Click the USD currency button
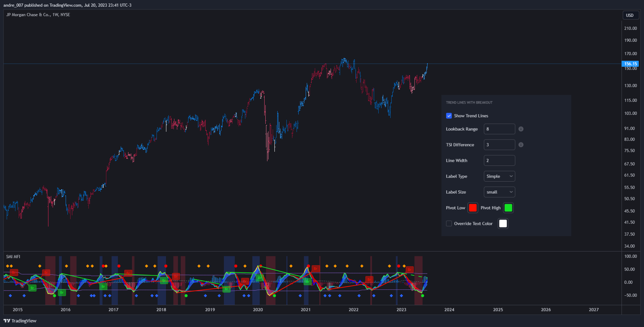 (630, 15)
